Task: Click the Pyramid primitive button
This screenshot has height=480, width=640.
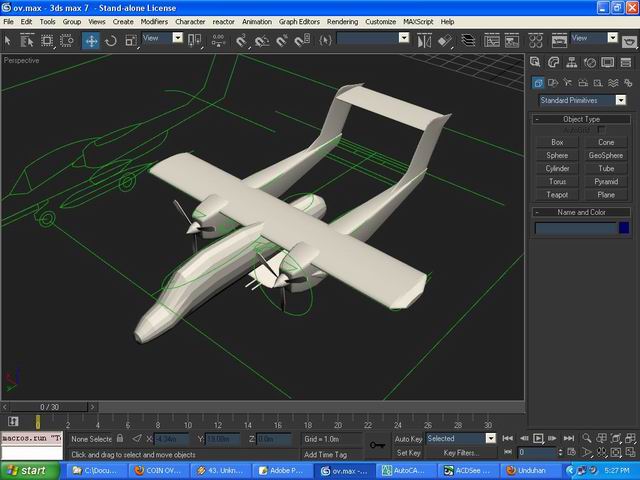Action: point(606,182)
